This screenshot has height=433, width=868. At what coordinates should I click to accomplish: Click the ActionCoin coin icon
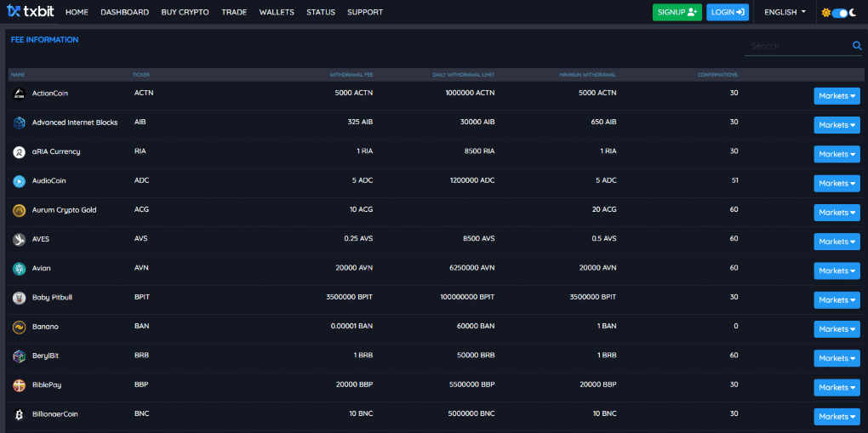pyautogui.click(x=19, y=94)
